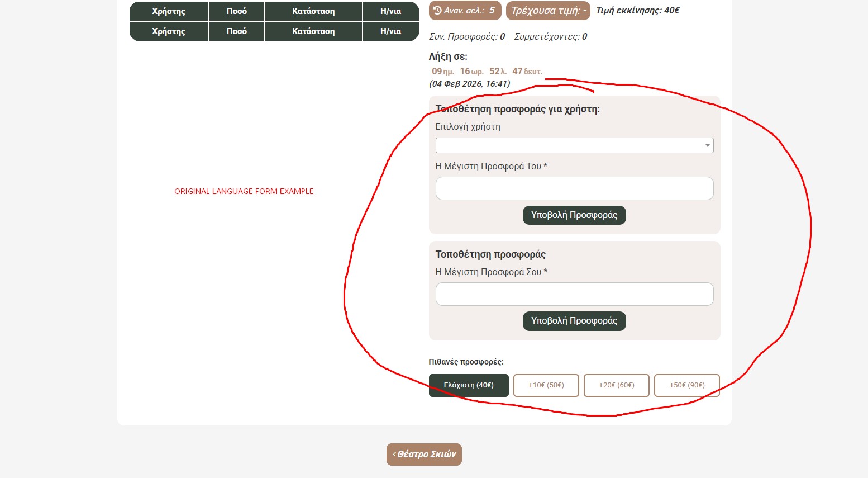Click the "Τιμή εκκίνησης: 40€" text
This screenshot has width=868, height=478.
637,11
